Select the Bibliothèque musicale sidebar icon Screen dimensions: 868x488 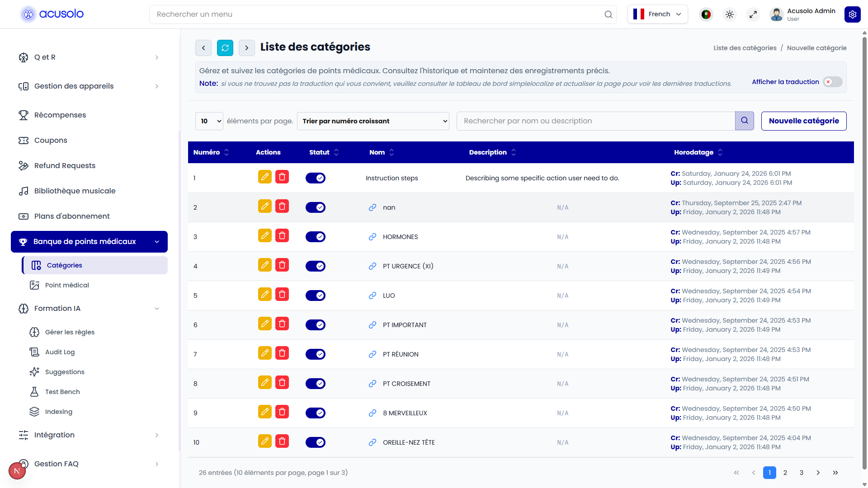click(24, 191)
